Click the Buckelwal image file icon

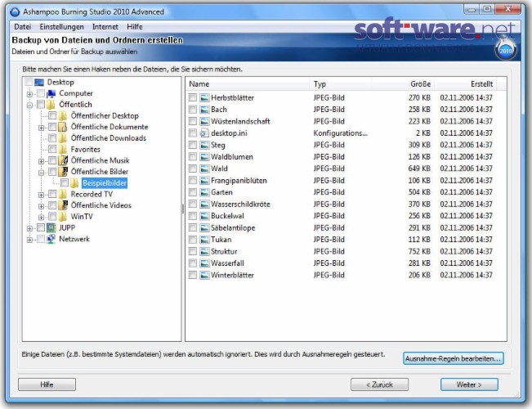204,216
